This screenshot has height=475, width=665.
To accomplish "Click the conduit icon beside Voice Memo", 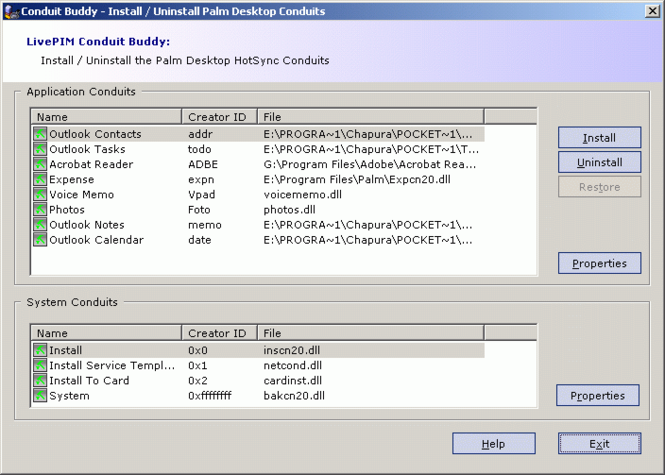I will [40, 195].
